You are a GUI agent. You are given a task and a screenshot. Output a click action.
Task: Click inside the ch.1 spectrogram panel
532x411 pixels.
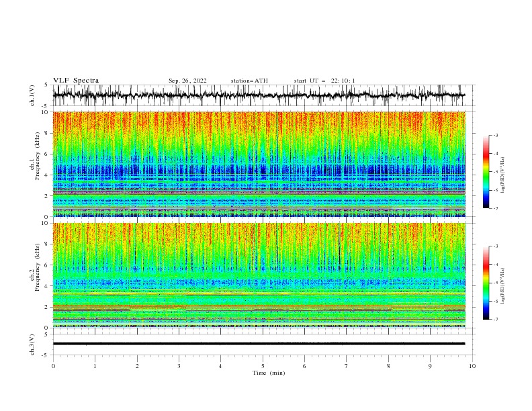[x=259, y=164]
